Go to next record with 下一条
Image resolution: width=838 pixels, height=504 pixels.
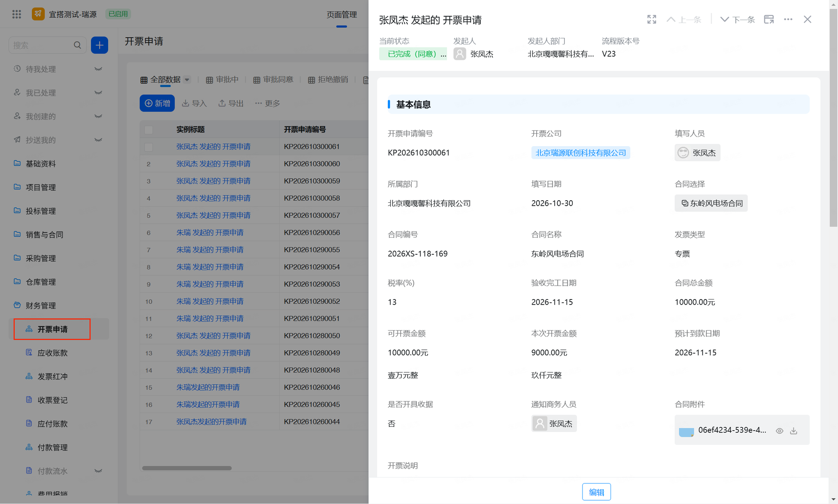point(737,19)
